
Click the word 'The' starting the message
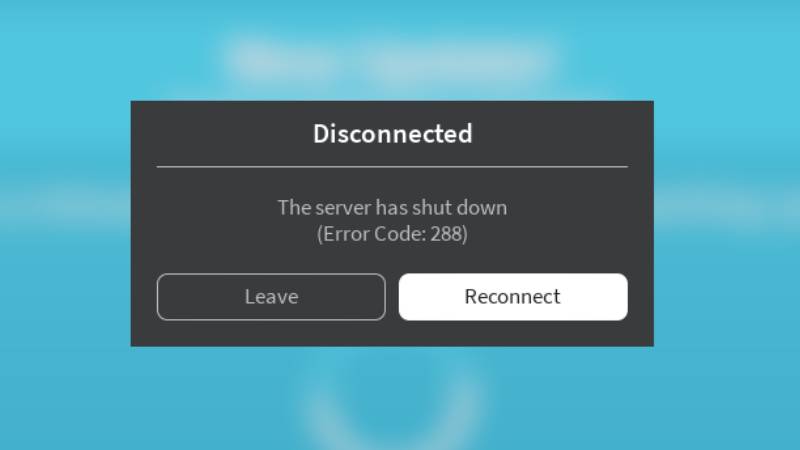pyautogui.click(x=294, y=208)
